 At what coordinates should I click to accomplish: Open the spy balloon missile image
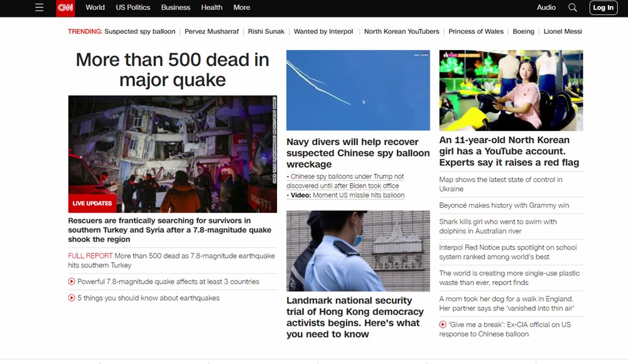(358, 90)
